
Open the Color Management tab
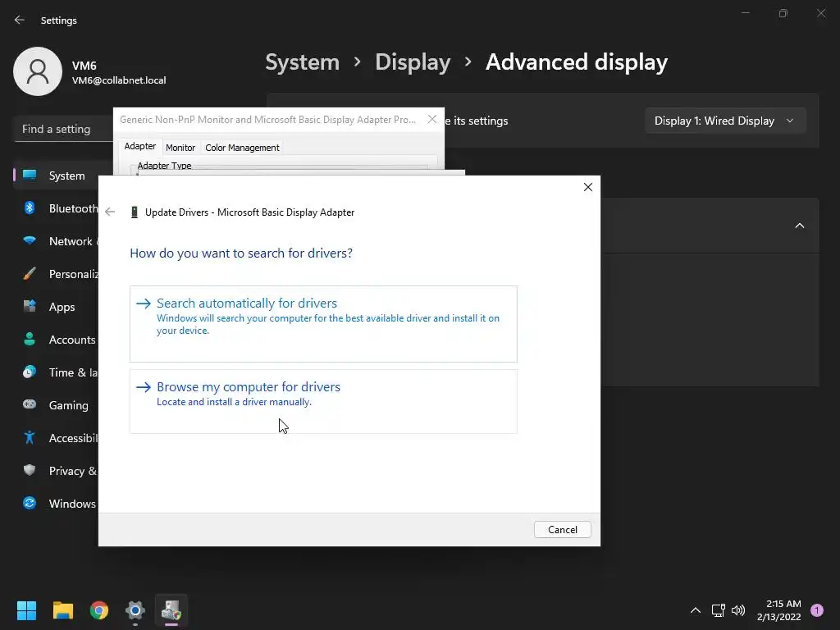click(x=242, y=148)
